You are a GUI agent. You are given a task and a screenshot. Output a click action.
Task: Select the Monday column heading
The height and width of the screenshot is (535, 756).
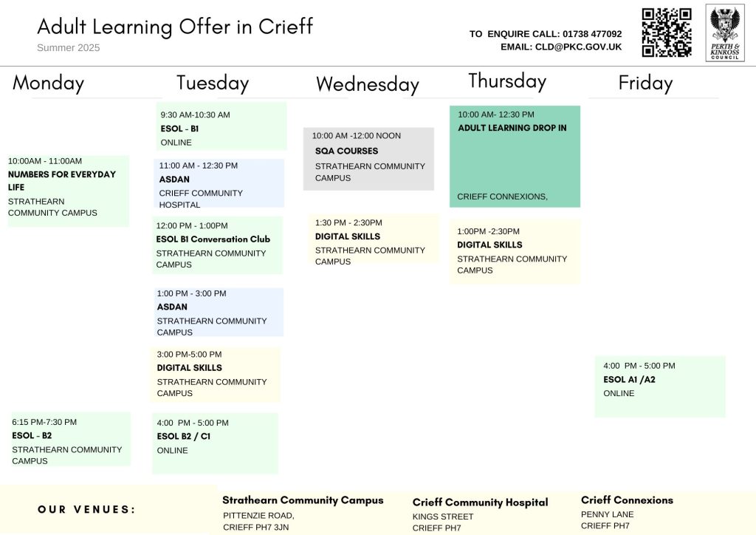point(48,83)
